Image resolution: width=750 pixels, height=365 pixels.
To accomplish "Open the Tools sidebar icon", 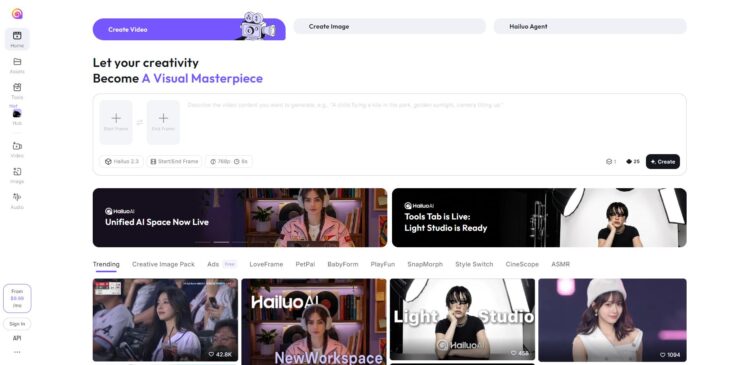I will pyautogui.click(x=17, y=88).
